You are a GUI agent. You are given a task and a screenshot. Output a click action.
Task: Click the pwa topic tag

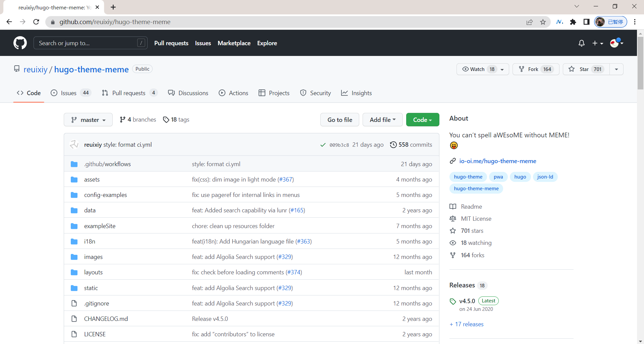498,177
